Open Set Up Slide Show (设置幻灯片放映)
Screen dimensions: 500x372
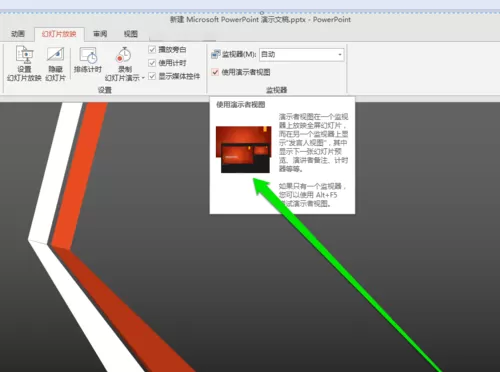tap(24, 63)
